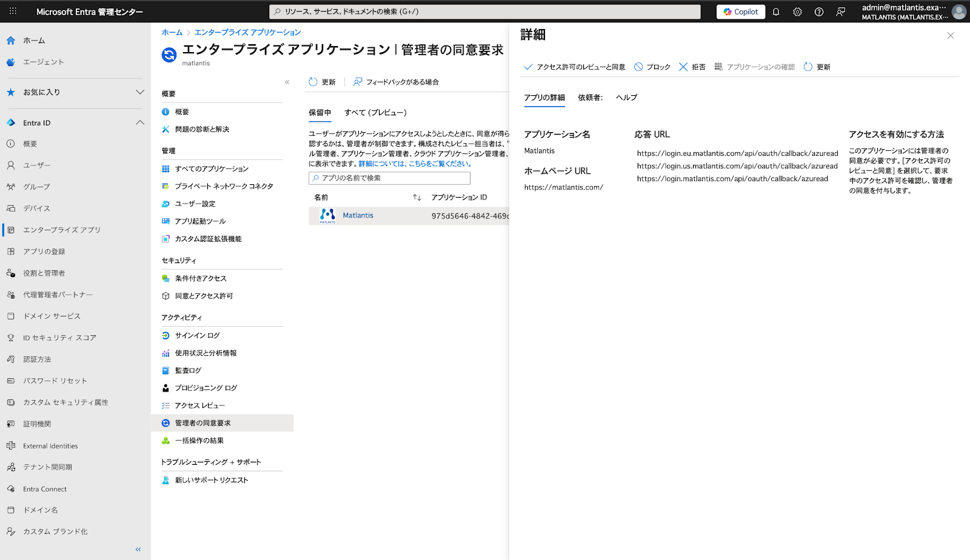This screenshot has width=970, height=560.
Task: Collapse the left navigation sidebar
Action: [138, 549]
